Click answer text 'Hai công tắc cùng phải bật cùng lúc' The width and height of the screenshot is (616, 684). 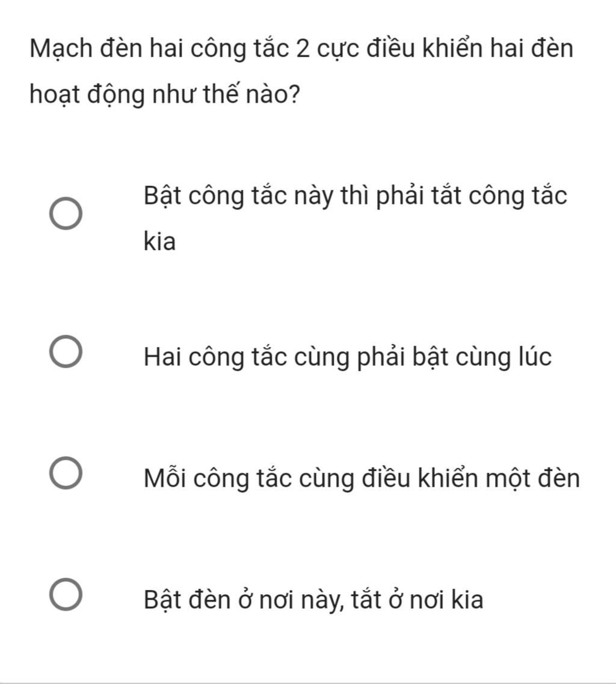pos(348,357)
